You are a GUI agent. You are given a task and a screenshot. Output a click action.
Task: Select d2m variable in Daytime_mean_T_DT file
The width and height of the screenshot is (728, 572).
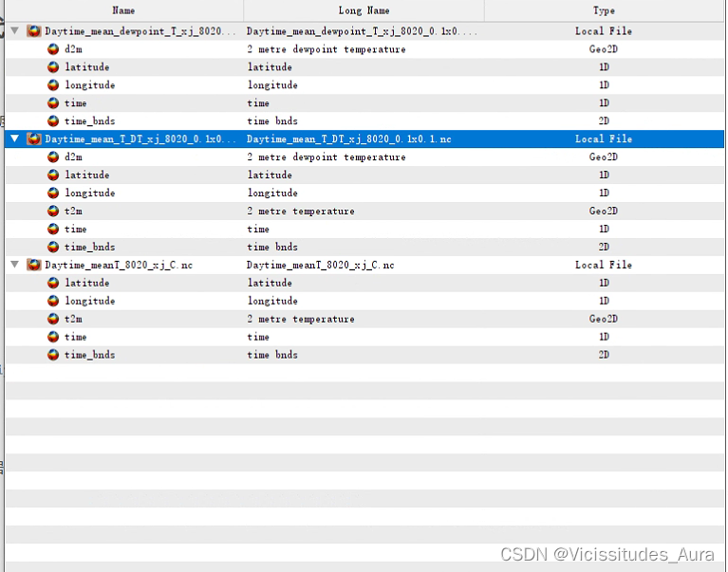pyautogui.click(x=73, y=157)
